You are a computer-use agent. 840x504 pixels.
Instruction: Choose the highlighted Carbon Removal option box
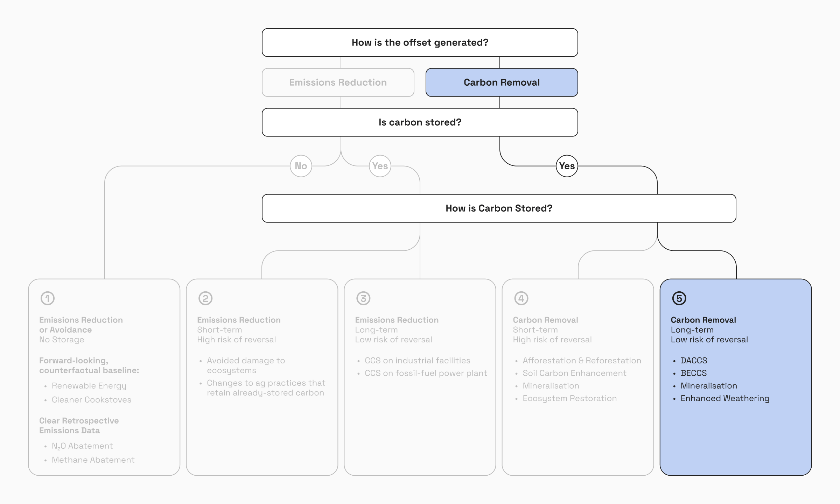[x=502, y=83]
